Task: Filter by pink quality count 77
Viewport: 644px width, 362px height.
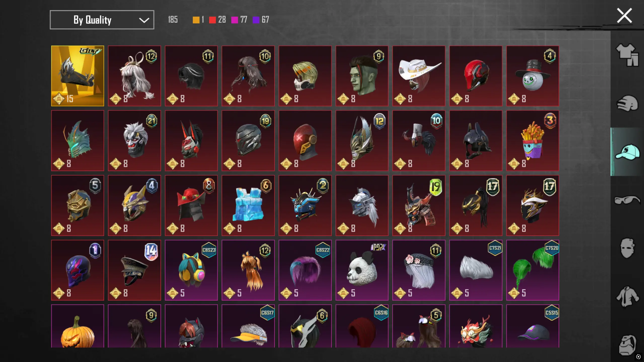Action: click(x=239, y=20)
